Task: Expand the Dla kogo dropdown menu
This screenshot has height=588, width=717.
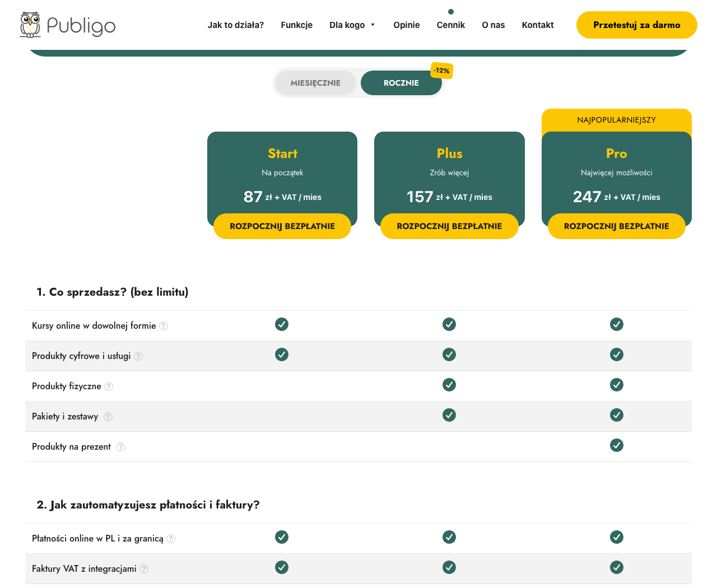Action: (x=352, y=25)
